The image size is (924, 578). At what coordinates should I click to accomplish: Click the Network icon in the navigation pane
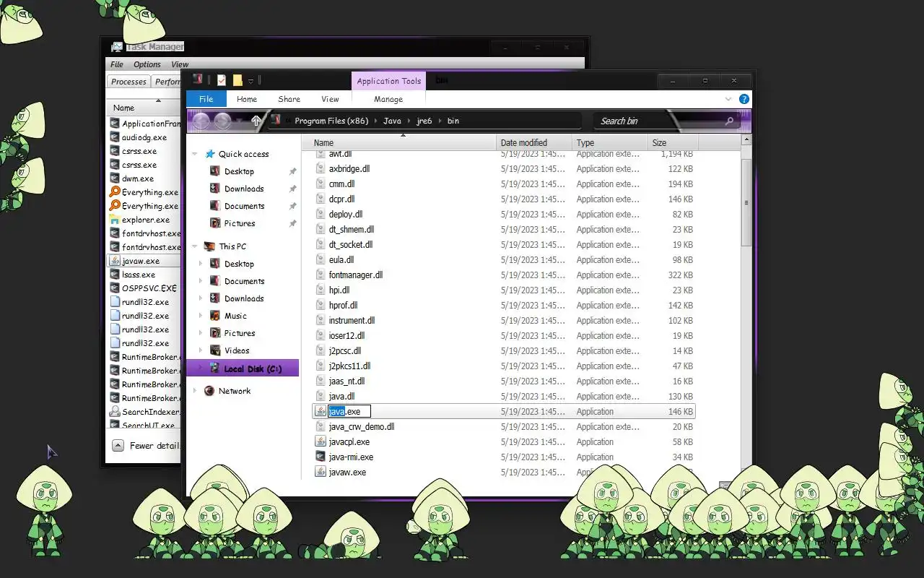tap(209, 391)
